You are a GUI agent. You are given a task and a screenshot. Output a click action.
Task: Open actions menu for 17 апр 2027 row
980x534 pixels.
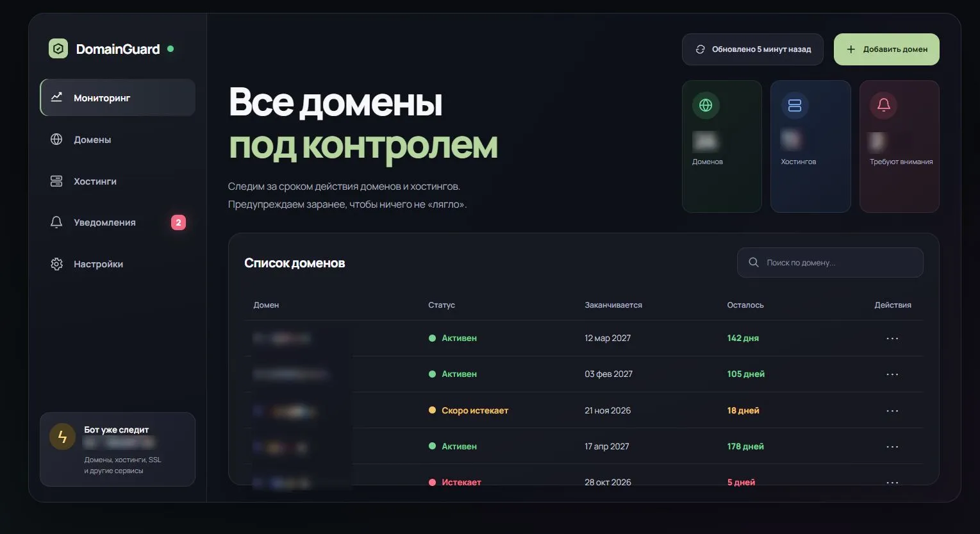pos(892,447)
